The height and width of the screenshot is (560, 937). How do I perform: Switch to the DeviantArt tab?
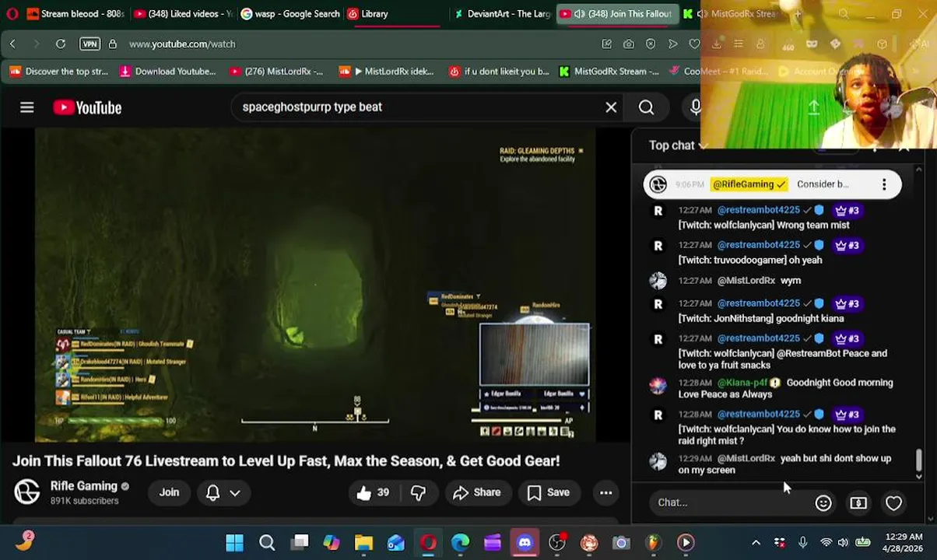point(503,13)
